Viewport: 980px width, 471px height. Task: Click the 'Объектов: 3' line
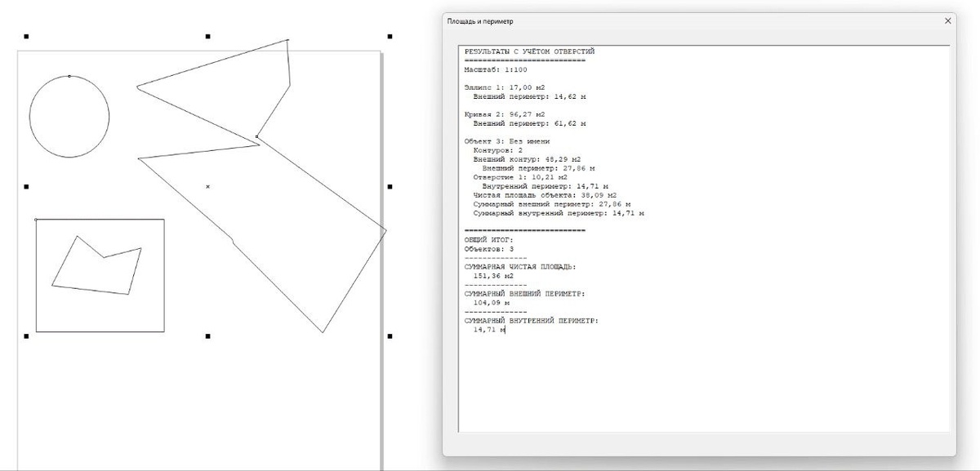[x=489, y=249]
